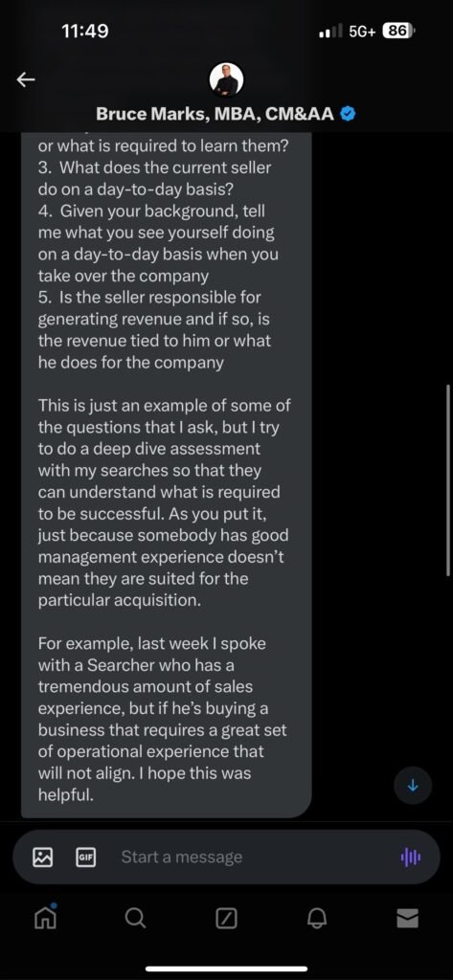This screenshot has width=453, height=980.
Task: Select the Messages envelope tab
Action: (407, 918)
